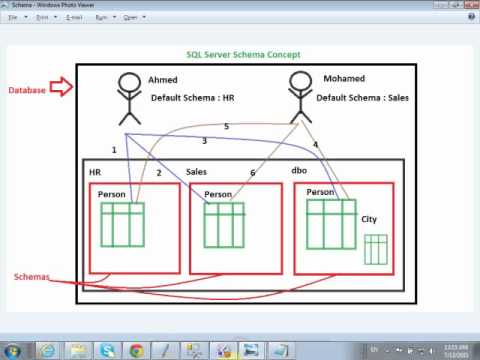480x360 pixels.
Task: Click the blue Help icon
Action: 471,16
